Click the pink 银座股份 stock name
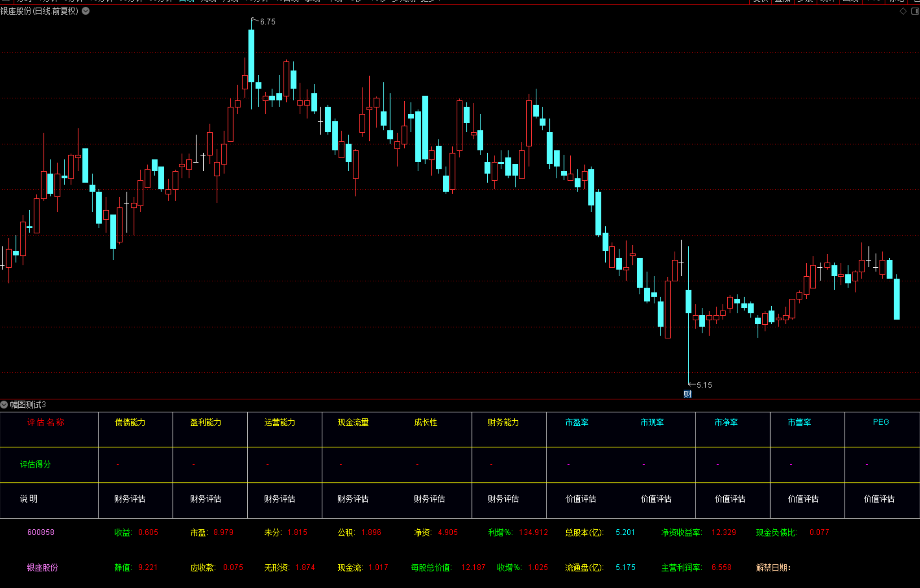 click(42, 567)
